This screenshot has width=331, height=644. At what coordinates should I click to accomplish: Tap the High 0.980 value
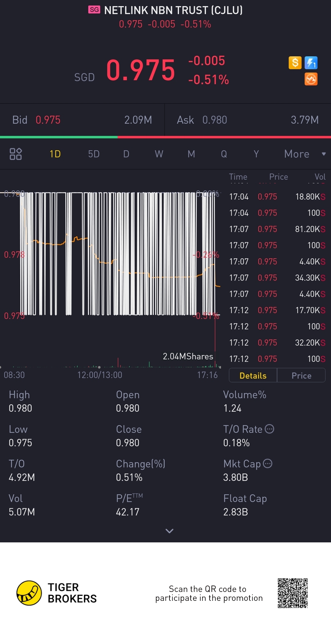pos(20,408)
